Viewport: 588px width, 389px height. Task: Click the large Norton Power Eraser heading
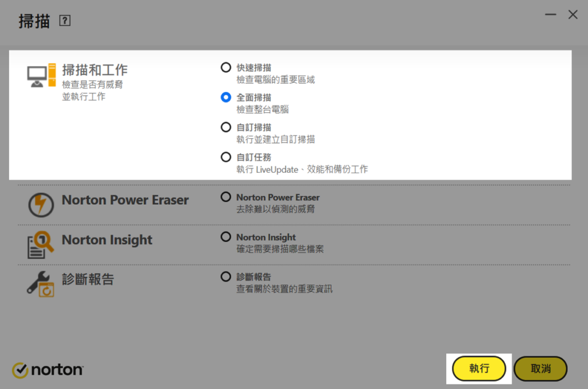[125, 200]
